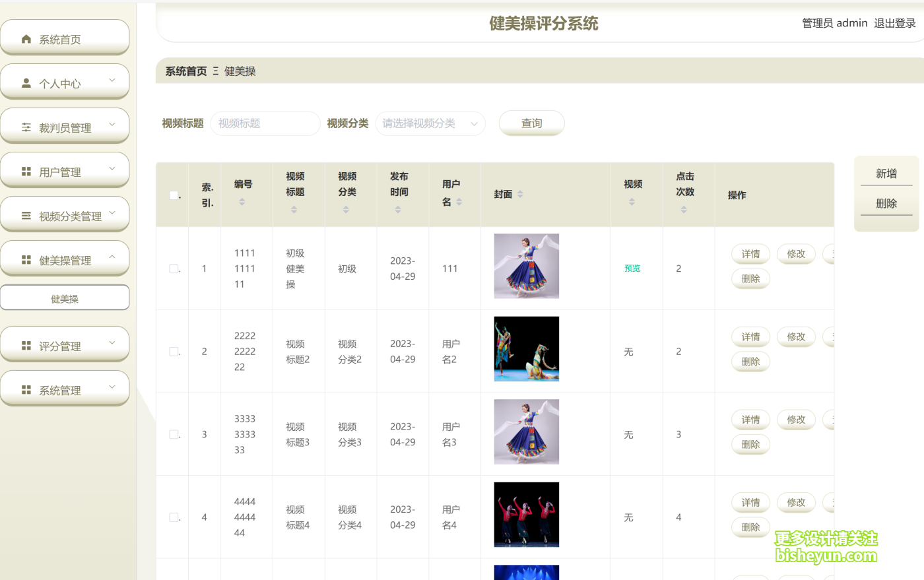Screen dimensions: 924x580
Task: Click the list icon beside 视频分类管理
Action: (26, 216)
